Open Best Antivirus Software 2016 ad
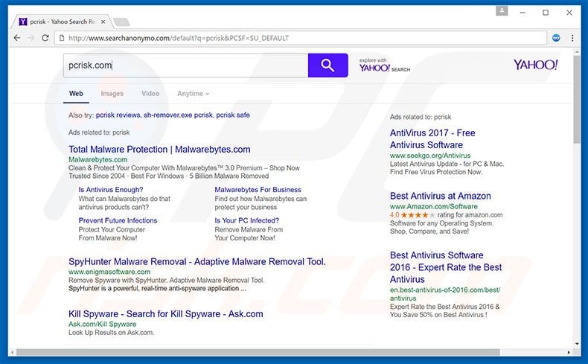The height and width of the screenshot is (364, 588). click(446, 267)
